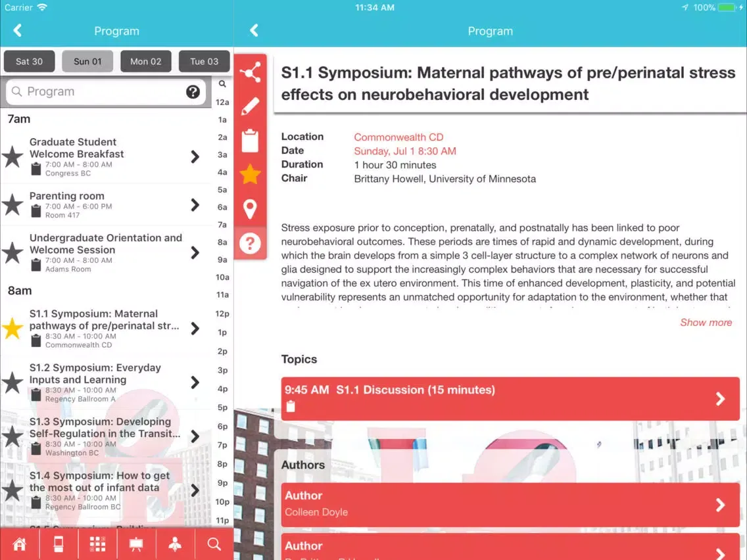Open S1.1 Discussion topic chevron
The image size is (747, 560).
[720, 398]
